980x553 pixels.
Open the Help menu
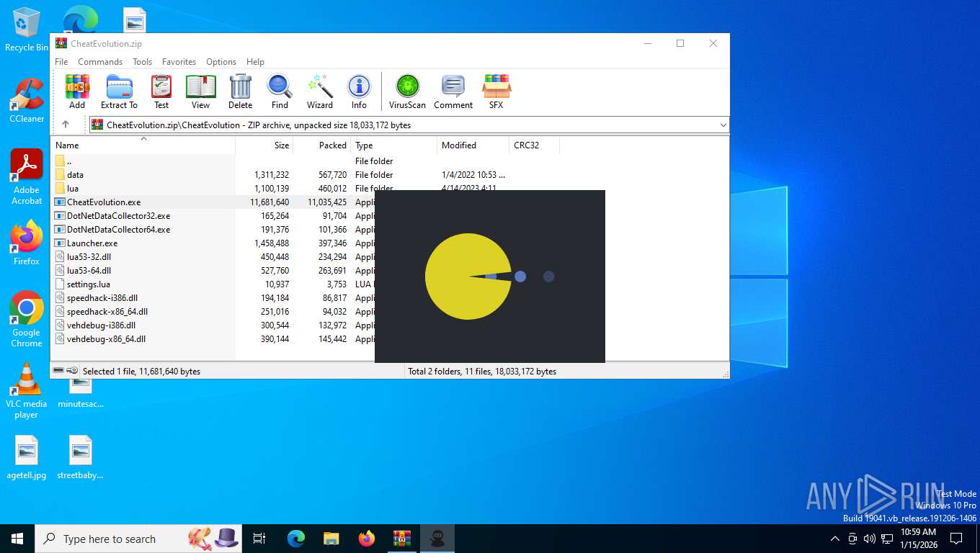(x=255, y=62)
